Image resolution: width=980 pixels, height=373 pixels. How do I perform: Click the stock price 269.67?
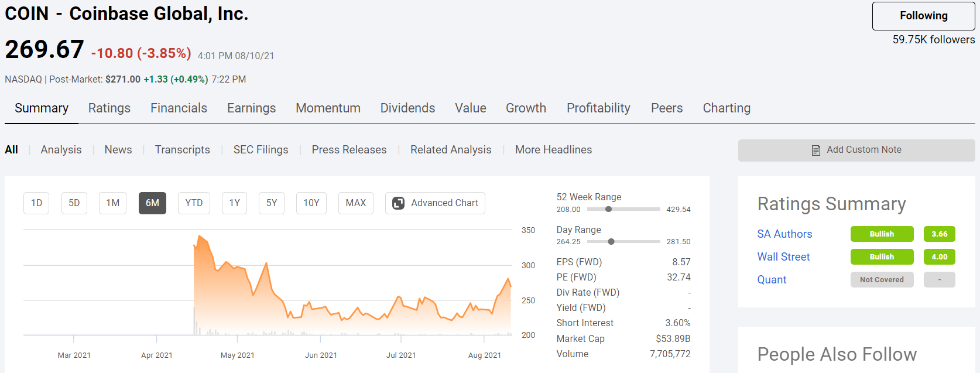coord(44,49)
